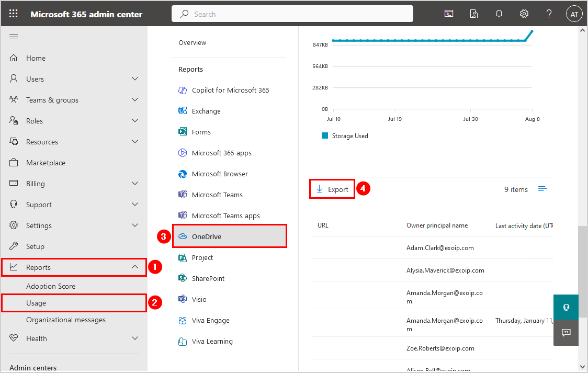Open the SharePoint report
The height and width of the screenshot is (373, 588).
[x=208, y=278]
